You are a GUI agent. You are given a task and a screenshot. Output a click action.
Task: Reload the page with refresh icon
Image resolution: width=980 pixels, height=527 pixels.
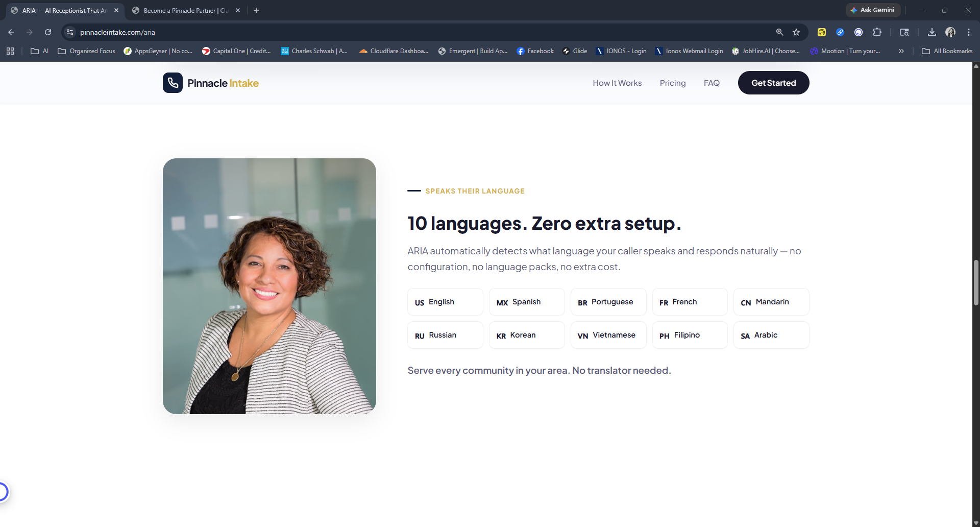(48, 32)
